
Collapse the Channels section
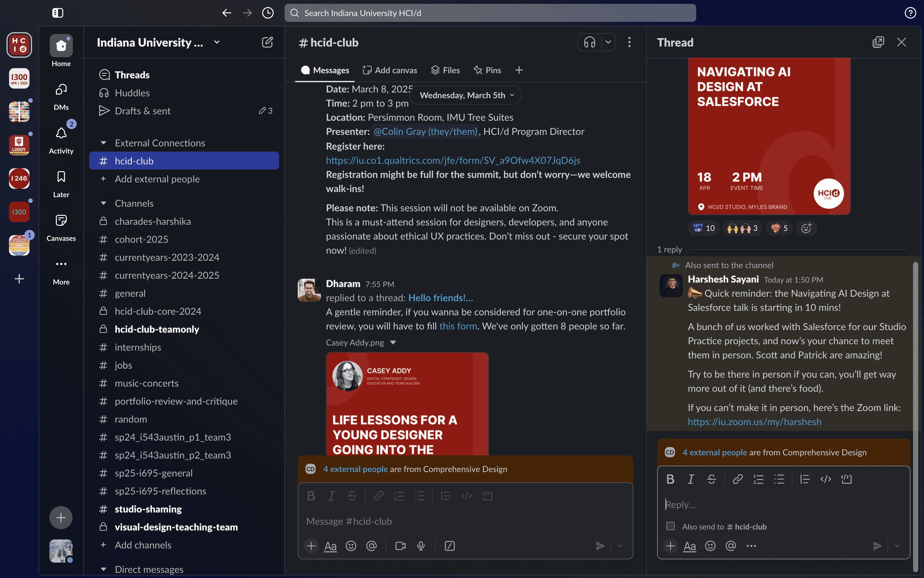(x=104, y=203)
